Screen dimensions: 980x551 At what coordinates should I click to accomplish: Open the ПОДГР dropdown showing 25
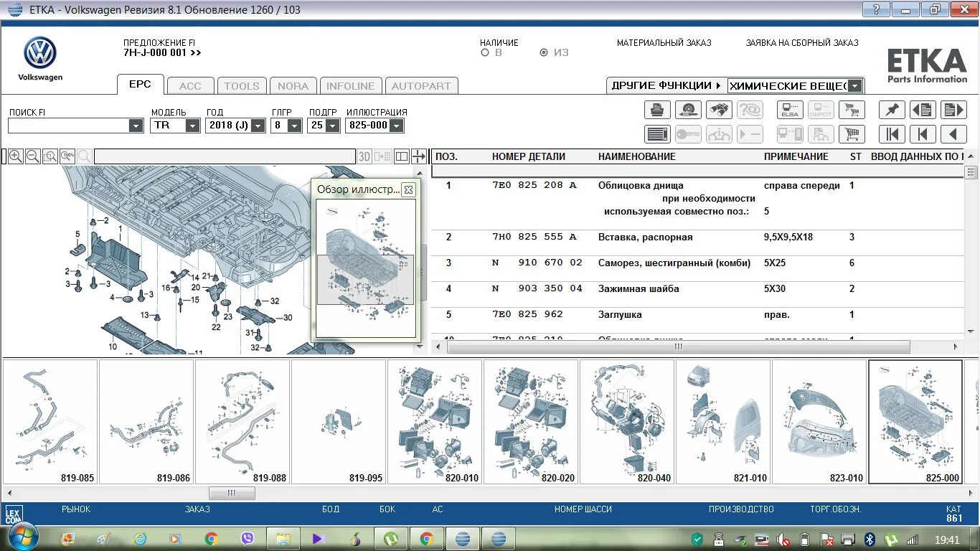coord(332,126)
